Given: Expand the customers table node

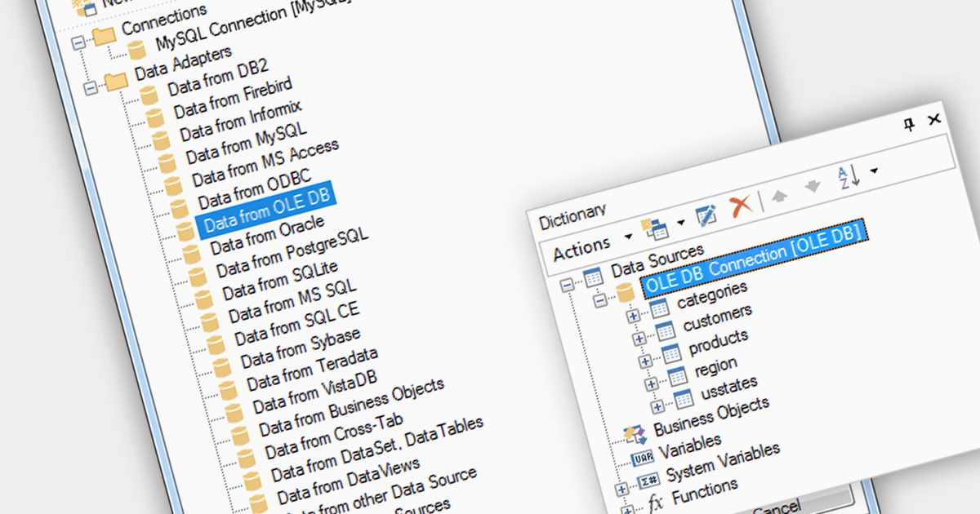Looking at the screenshot, I should click(639, 338).
